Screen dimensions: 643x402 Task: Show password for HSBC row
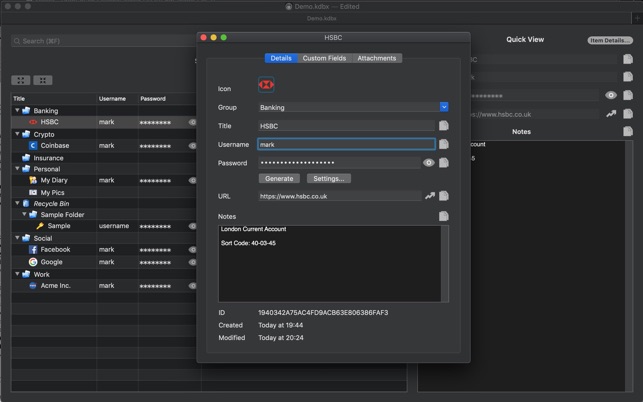coord(192,122)
